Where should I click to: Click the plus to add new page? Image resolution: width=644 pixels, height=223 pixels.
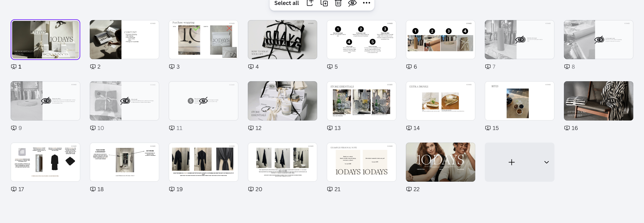[511, 162]
